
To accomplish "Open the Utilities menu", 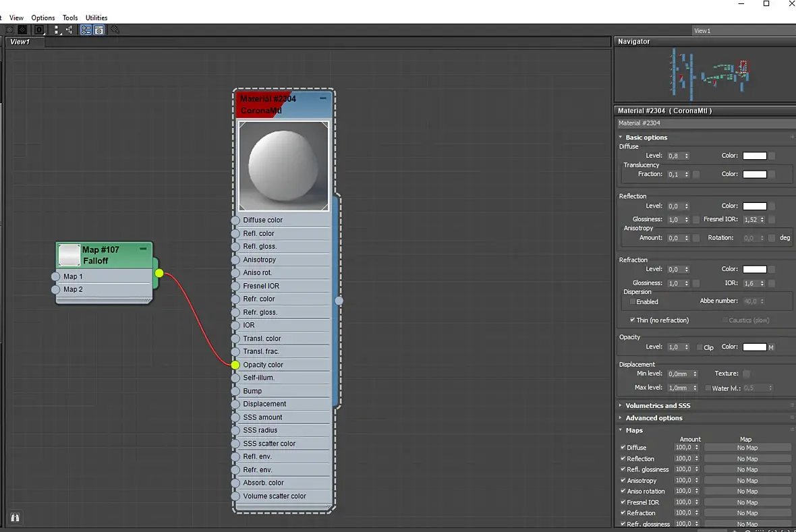I will coord(96,18).
